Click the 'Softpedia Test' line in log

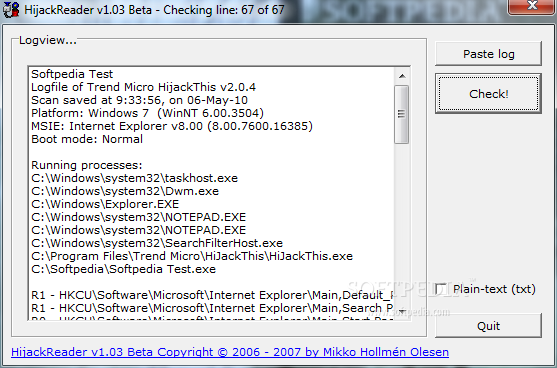tap(72, 74)
